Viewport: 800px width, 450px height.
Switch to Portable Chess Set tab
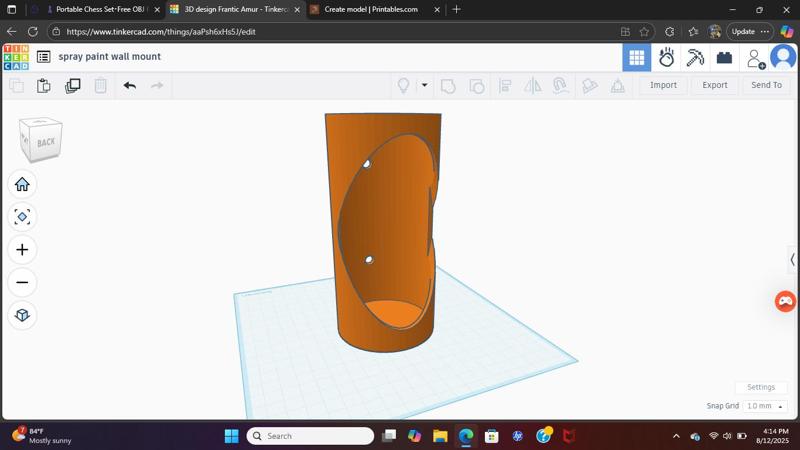[x=100, y=9]
